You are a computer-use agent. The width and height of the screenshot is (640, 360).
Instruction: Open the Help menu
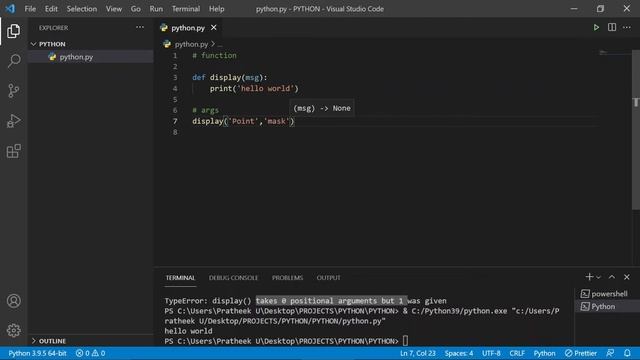click(x=216, y=9)
